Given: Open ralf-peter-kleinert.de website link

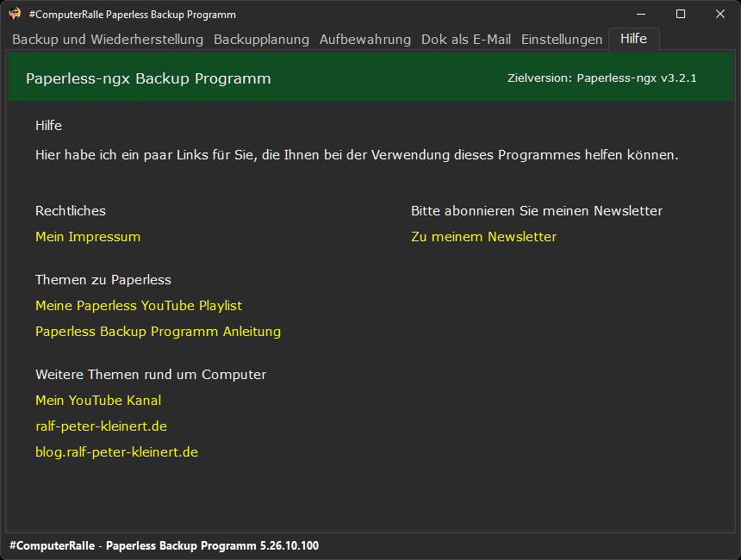Looking at the screenshot, I should coord(101,426).
